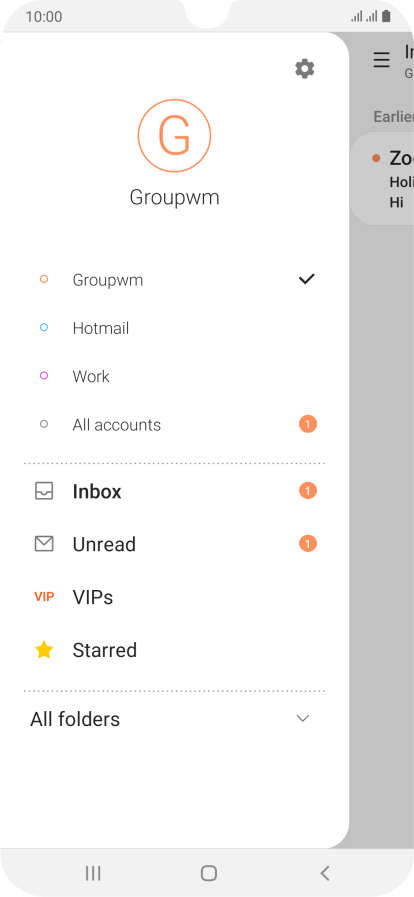Tap the Android home button
This screenshot has height=897, width=414.
click(x=209, y=873)
